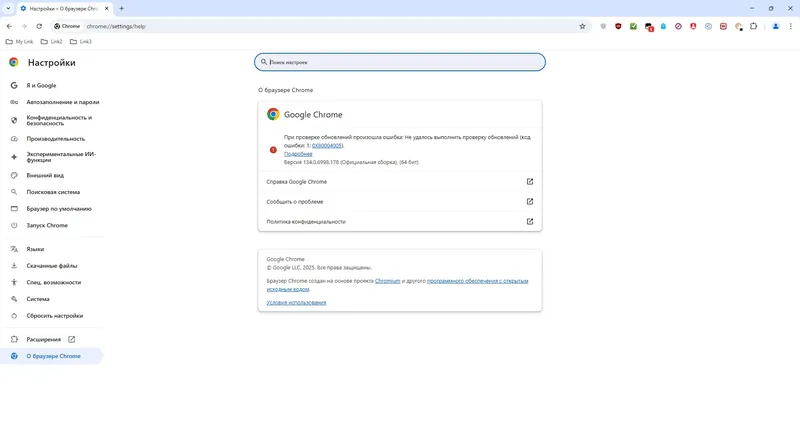Click the gray shield extension icon
This screenshot has height=433, width=800.
[x=603, y=26]
